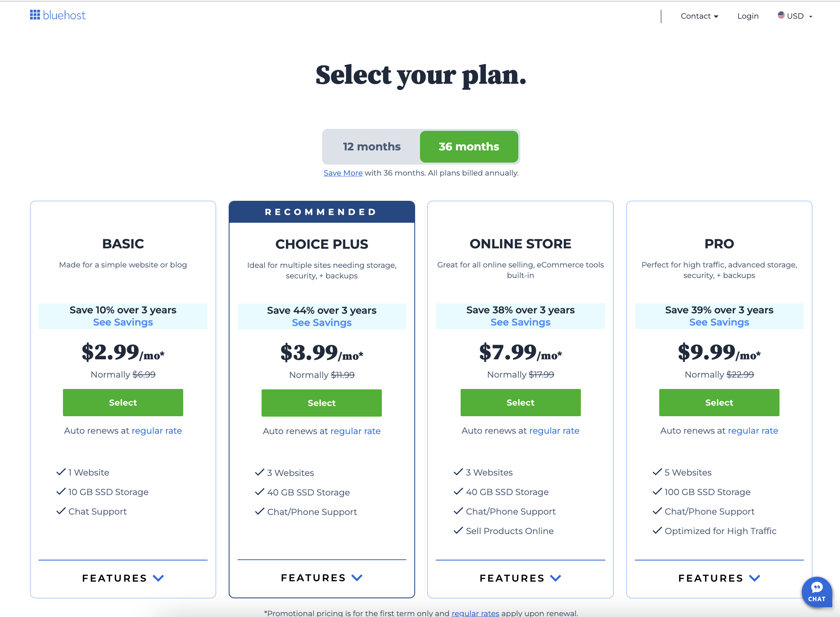This screenshot has width=840, height=617.
Task: Expand Features under Online Store
Action: click(x=520, y=578)
